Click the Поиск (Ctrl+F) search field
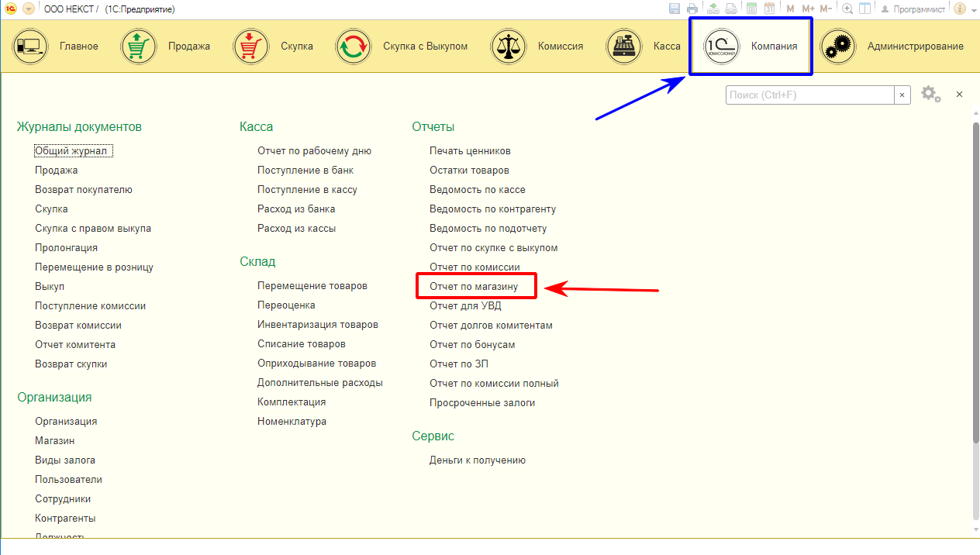This screenshot has width=980, height=555. coord(809,95)
